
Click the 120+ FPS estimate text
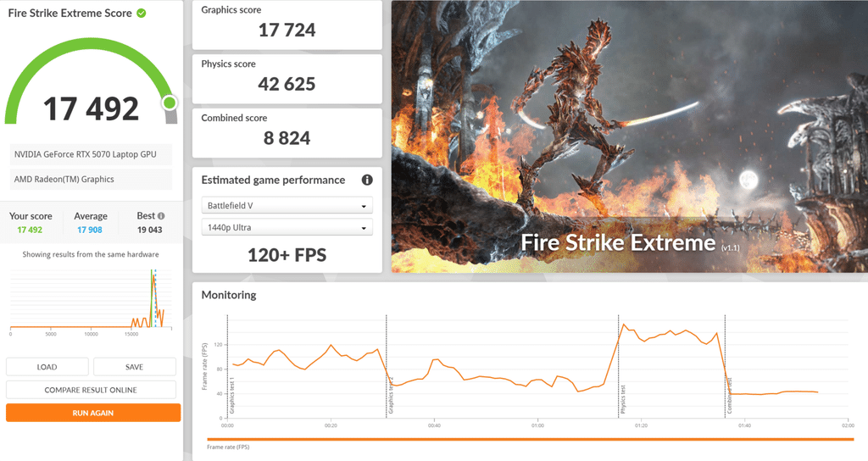coord(287,255)
